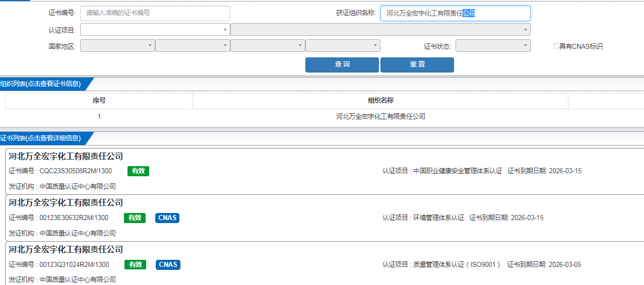Viewport: 644px width, 285px height.
Task: Click certificate number 00123Q31024R2M/1300
Action: (x=74, y=265)
